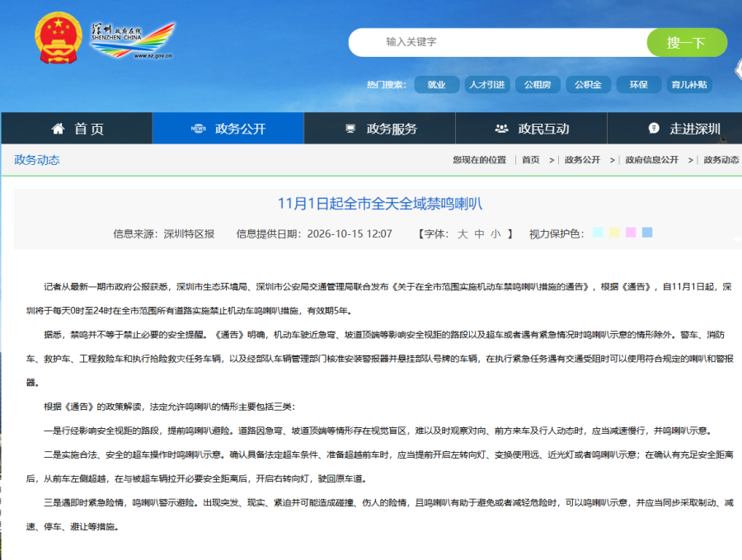This screenshot has height=560, width=742.
Task: Click the paragraph starting 据悉，禁鸣并不等于禁止
Action: click(x=379, y=358)
